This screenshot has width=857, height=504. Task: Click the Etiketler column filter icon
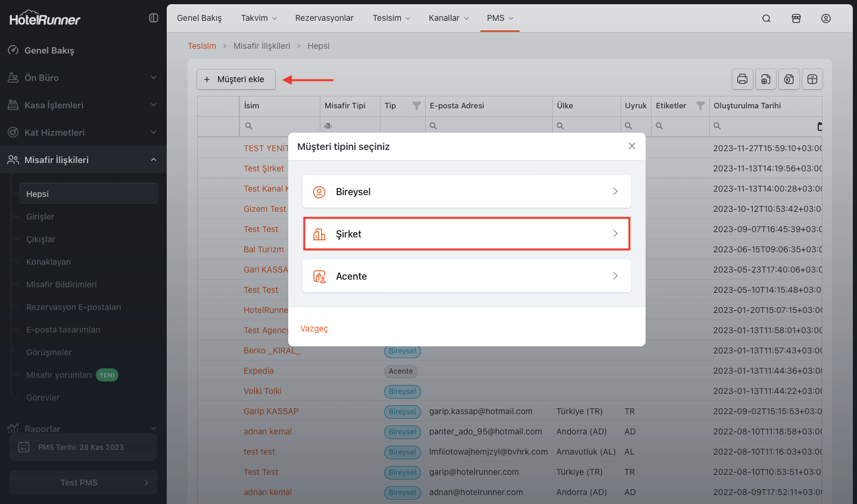[x=700, y=106]
